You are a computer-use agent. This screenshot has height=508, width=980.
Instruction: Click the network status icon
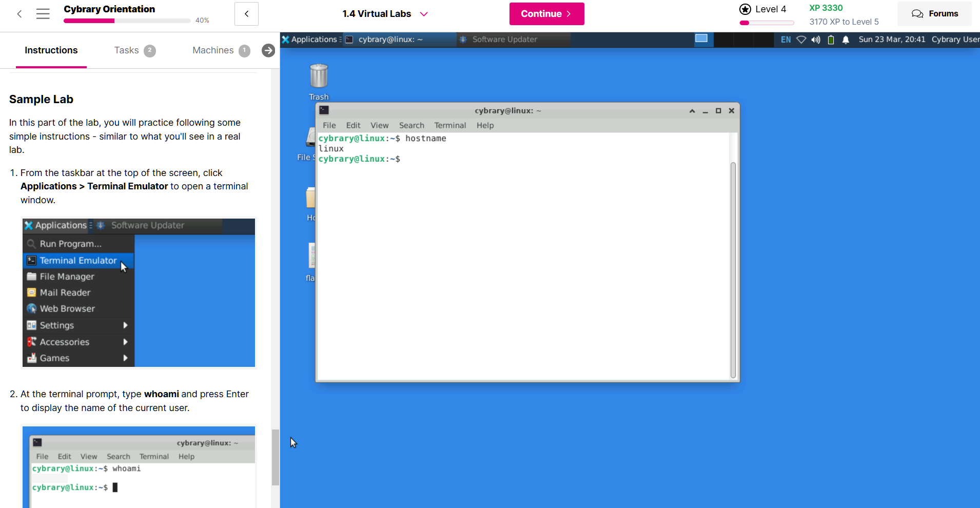click(x=801, y=40)
